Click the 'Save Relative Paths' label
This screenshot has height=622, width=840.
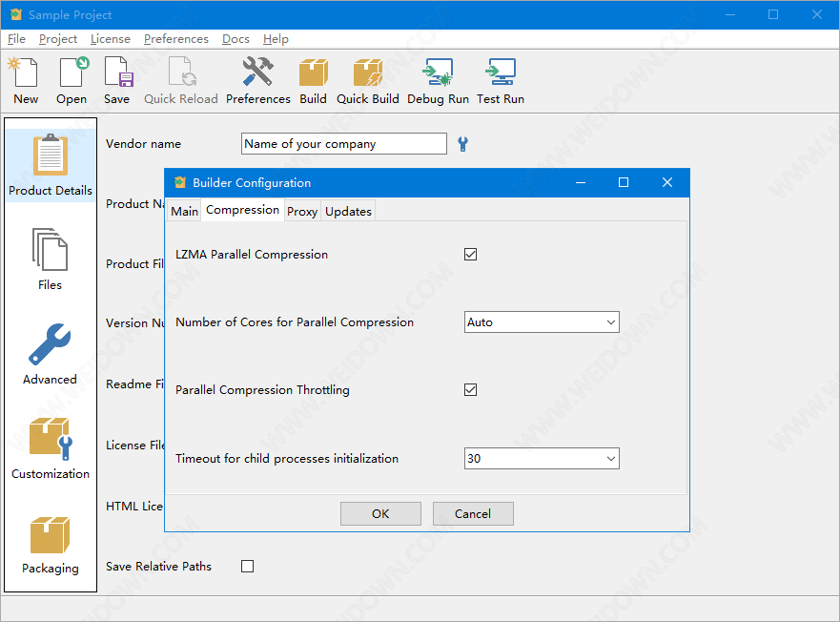[158, 567]
